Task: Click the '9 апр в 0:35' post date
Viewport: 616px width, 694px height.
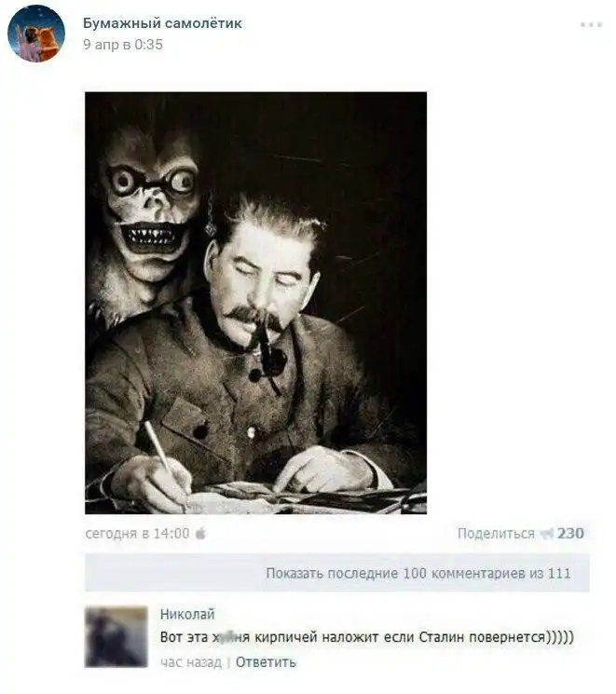Action: point(123,45)
